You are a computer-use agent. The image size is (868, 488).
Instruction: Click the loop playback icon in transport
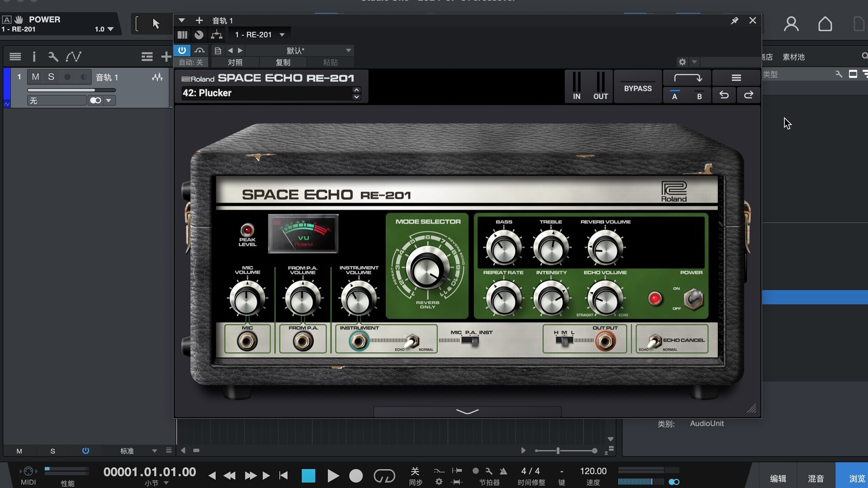click(x=384, y=475)
